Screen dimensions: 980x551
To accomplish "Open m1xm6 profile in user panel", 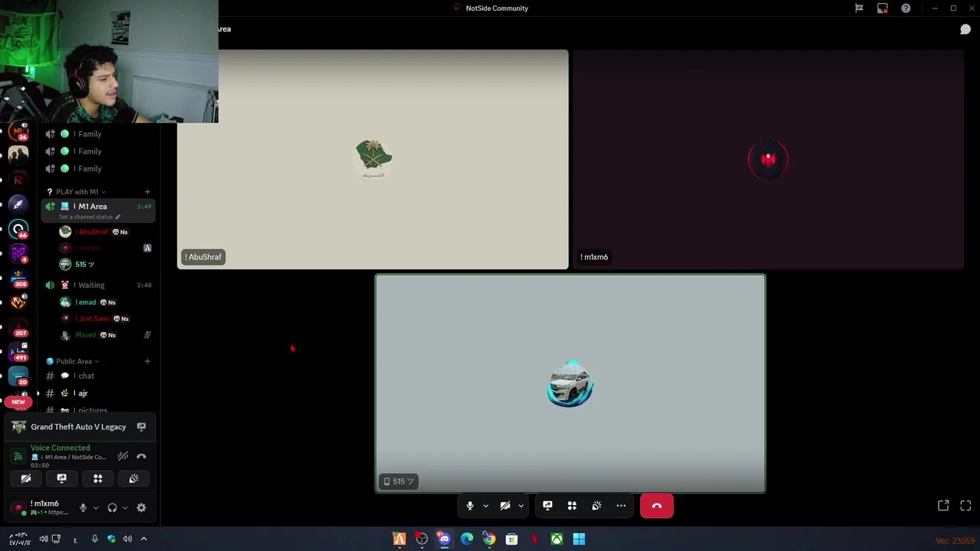I will [42, 507].
